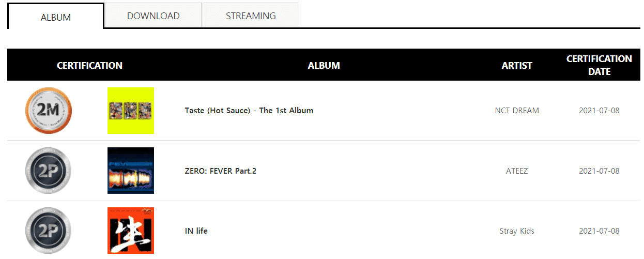Click the 2P badge beside ZERO: FEVER Part.2
This screenshot has height=259, width=644.
49,171
